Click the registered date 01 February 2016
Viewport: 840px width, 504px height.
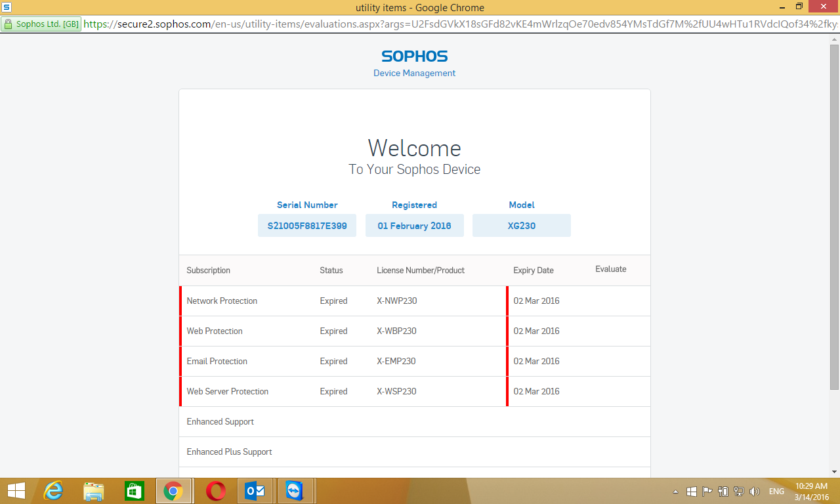click(414, 226)
